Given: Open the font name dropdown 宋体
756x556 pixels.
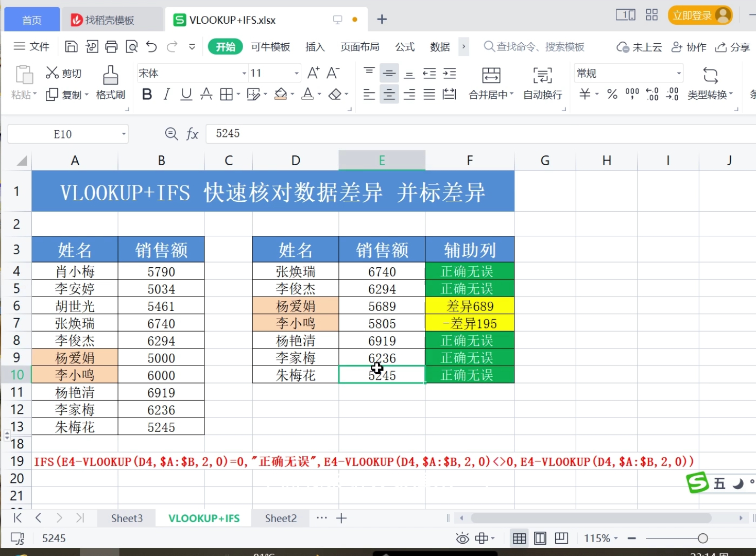Looking at the screenshot, I should [x=244, y=73].
